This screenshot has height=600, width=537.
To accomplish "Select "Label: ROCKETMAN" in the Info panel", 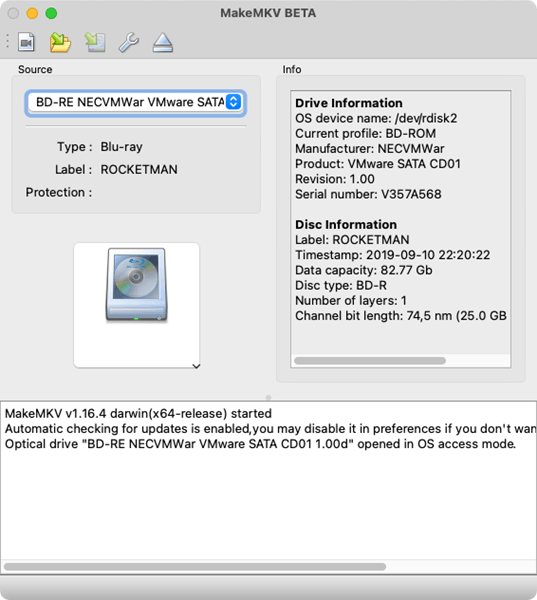I will point(352,240).
